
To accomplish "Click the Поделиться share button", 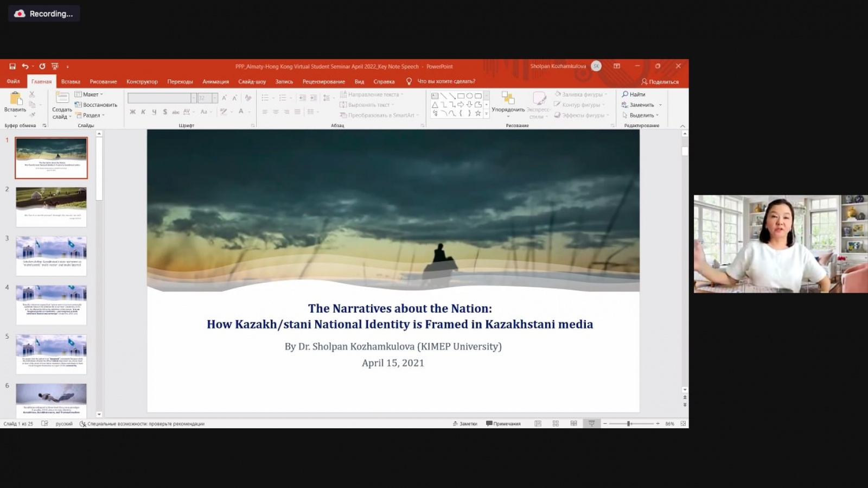I will [660, 82].
